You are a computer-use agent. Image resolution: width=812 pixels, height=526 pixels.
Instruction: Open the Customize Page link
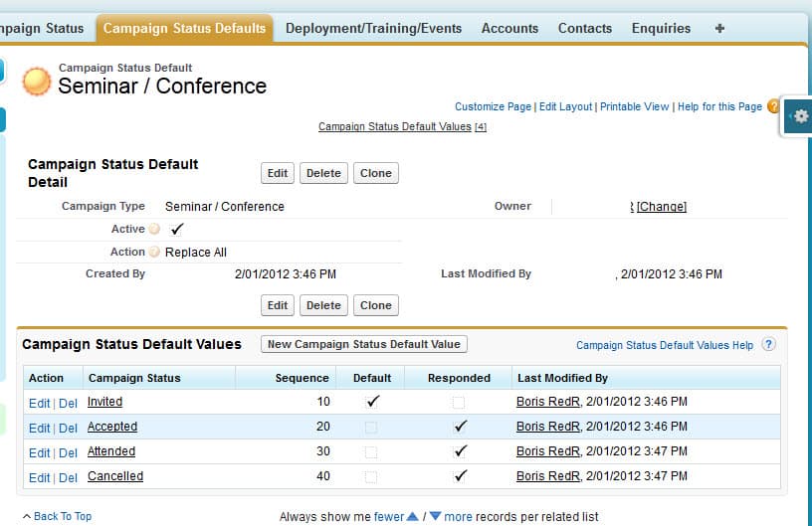pos(493,106)
